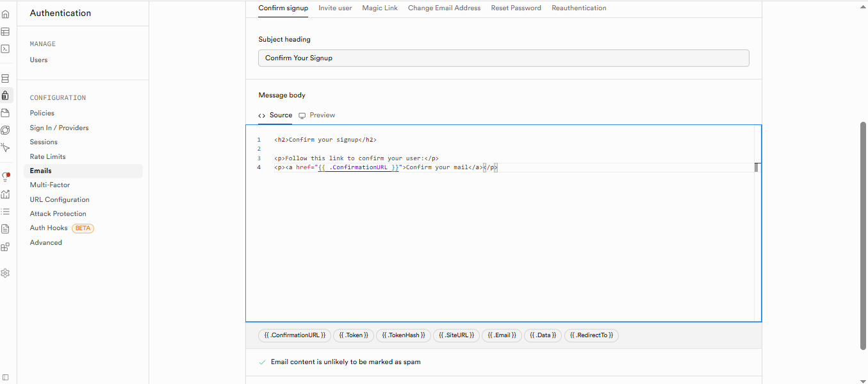
Task: Click the 'Authentication' panel title
Action: pyautogui.click(x=60, y=13)
